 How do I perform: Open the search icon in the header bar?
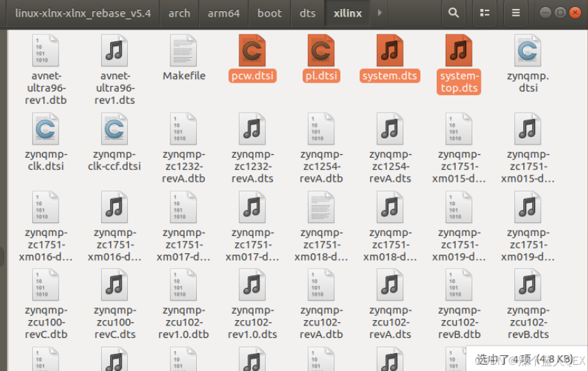453,13
